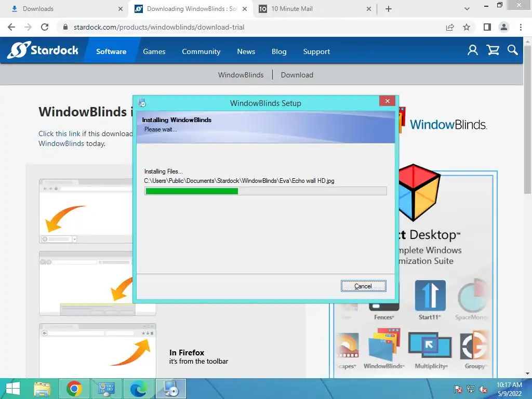The height and width of the screenshot is (399, 532).
Task: Click 'Installing Files...' status text
Action: tap(164, 171)
